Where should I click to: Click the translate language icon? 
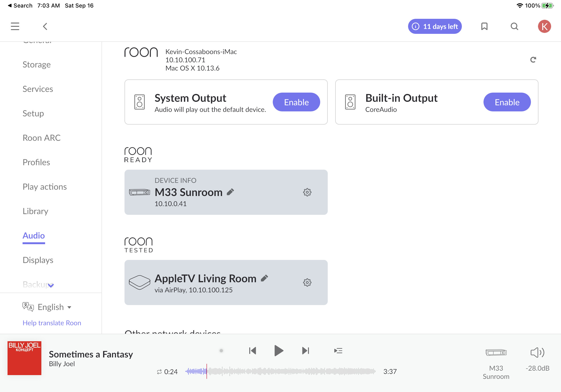pyautogui.click(x=28, y=307)
